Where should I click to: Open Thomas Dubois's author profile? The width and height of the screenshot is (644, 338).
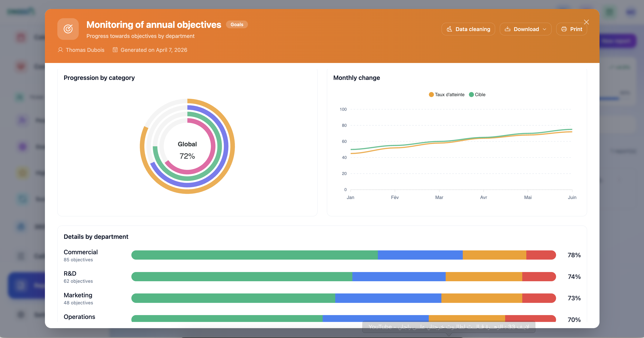coord(85,50)
